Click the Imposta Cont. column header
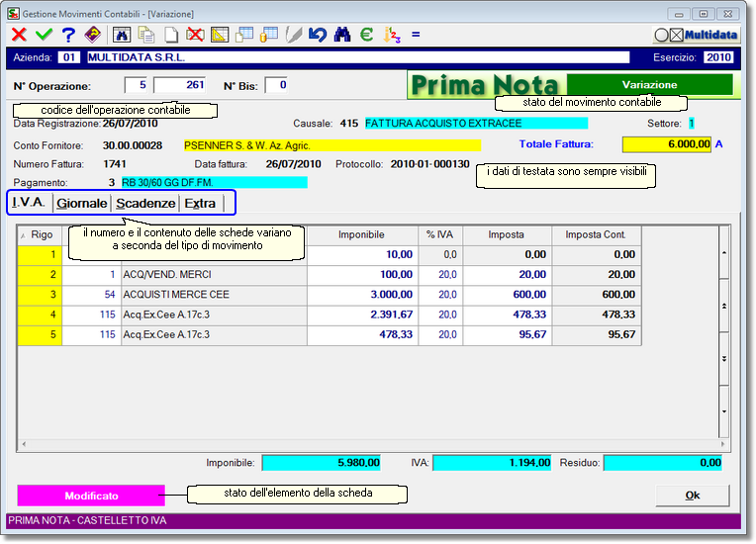Viewport: 756px width, 544px height. [x=596, y=234]
